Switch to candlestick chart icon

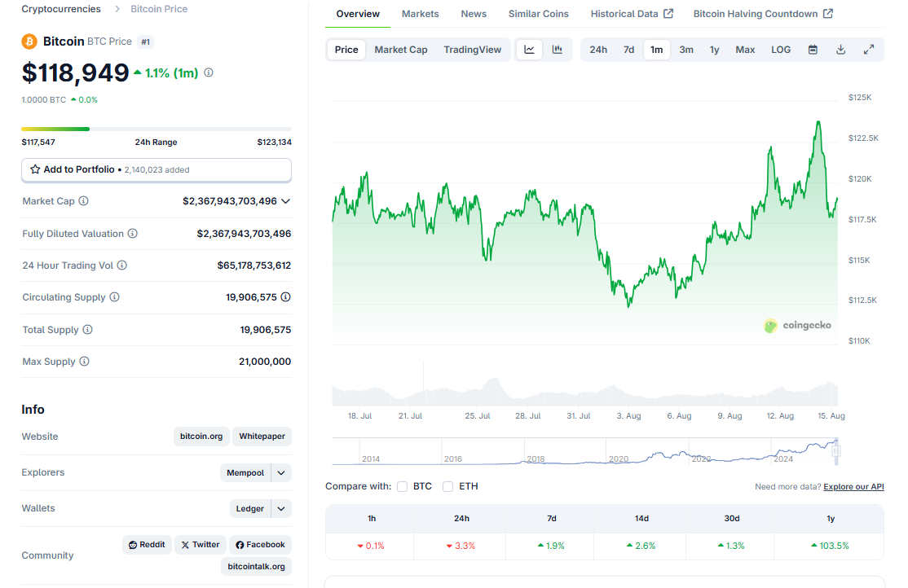[557, 50]
